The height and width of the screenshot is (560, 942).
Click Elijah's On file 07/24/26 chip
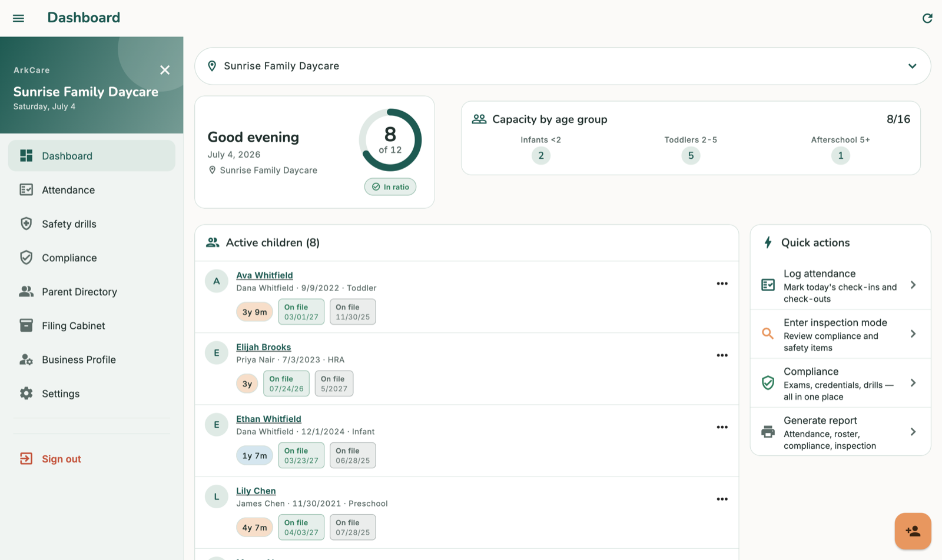coord(286,384)
